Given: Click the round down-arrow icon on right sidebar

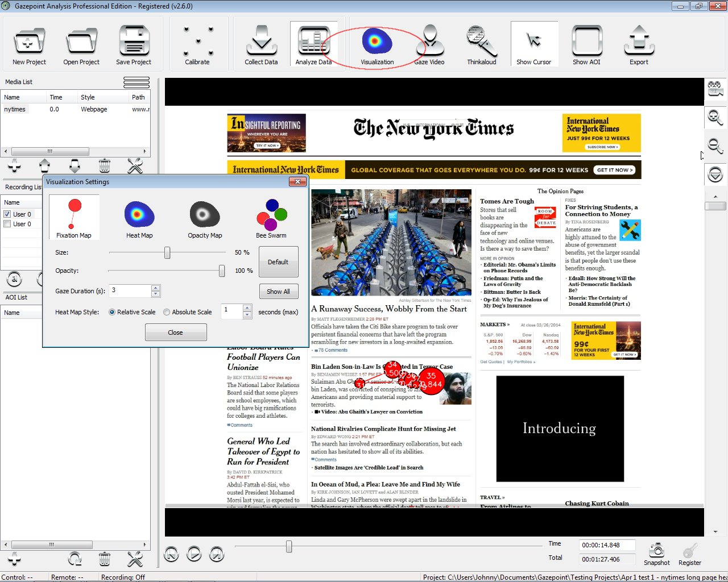Looking at the screenshot, I should (x=715, y=174).
